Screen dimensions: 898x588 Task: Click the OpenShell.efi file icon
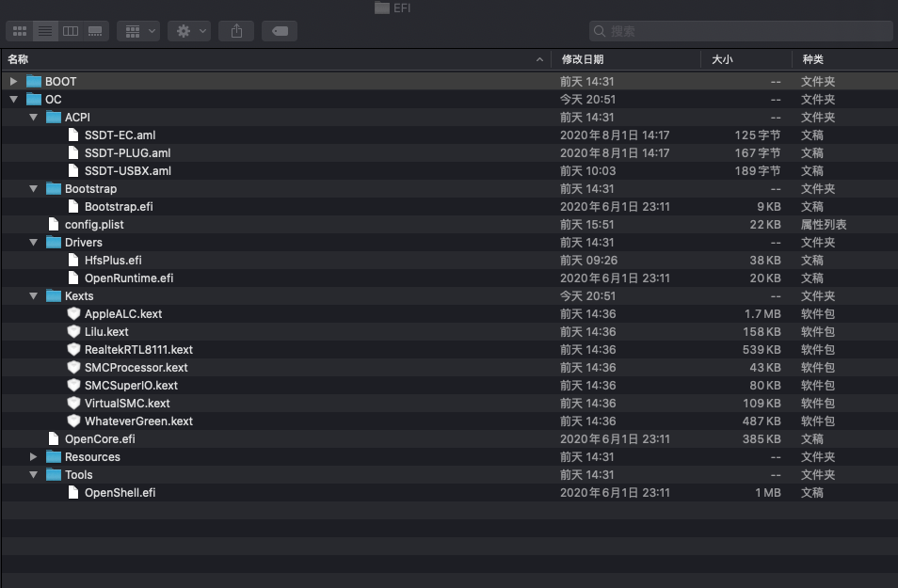point(73,492)
